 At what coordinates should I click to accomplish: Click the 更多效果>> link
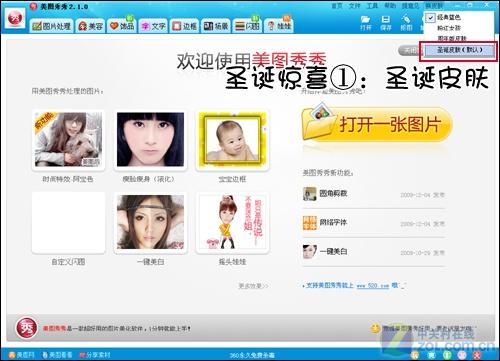253,286
